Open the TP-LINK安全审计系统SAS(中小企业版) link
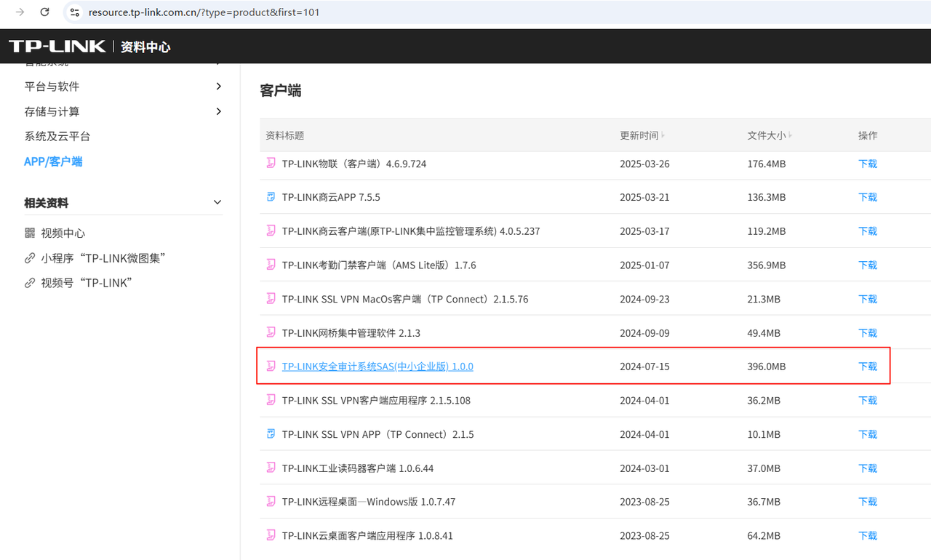Viewport: 931px width, 560px height. [377, 366]
